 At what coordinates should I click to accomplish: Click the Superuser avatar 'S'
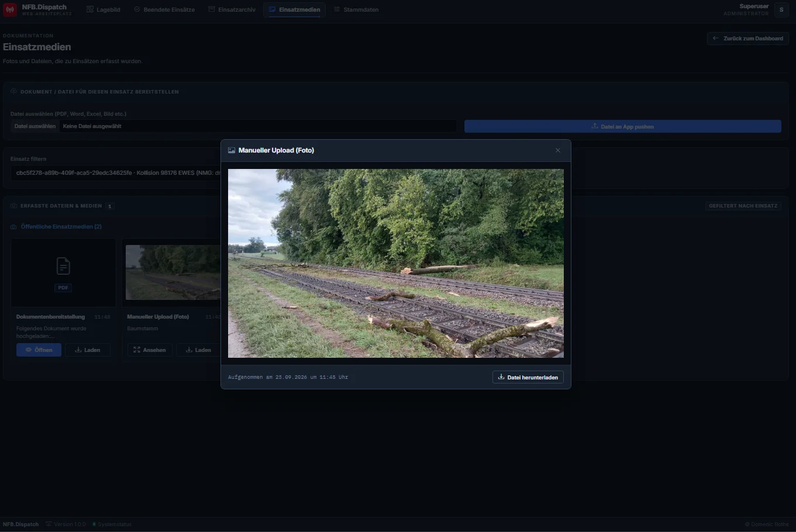click(x=781, y=9)
